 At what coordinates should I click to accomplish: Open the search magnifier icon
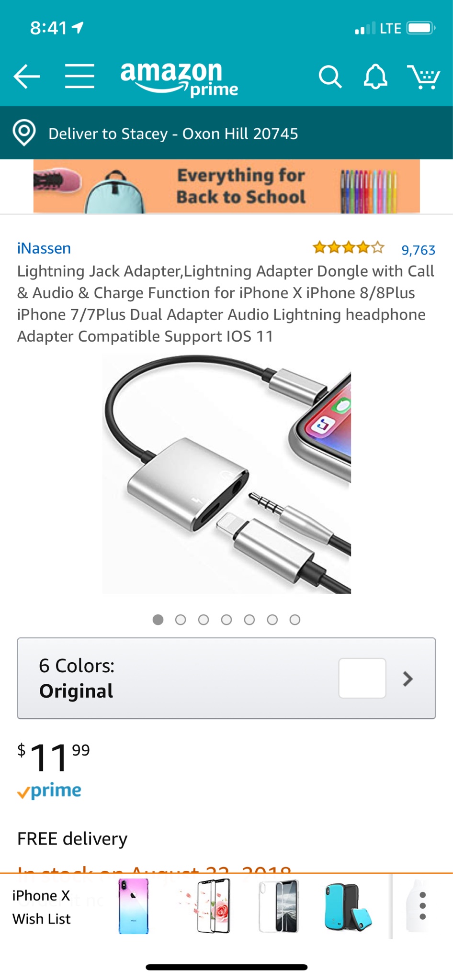pos(330,77)
